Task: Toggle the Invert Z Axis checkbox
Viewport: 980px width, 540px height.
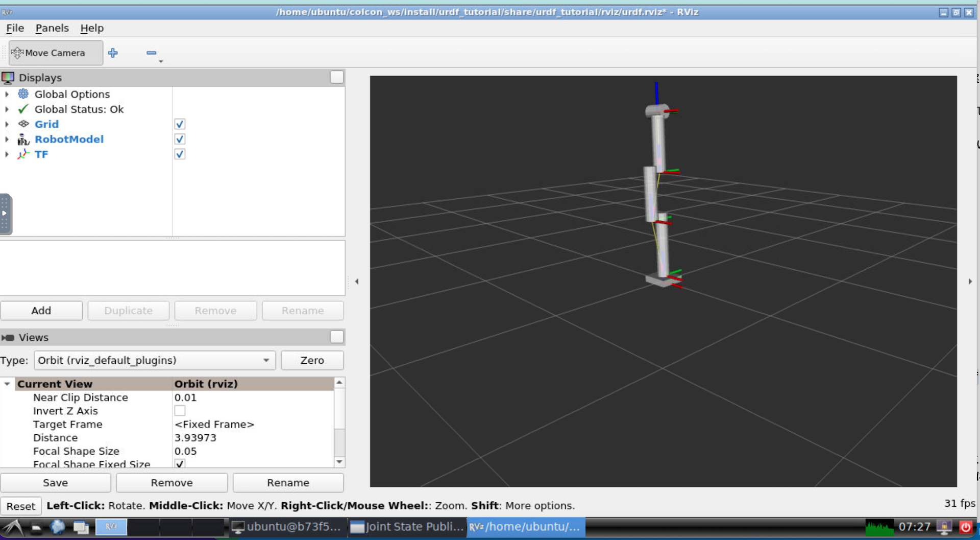Action: (180, 411)
